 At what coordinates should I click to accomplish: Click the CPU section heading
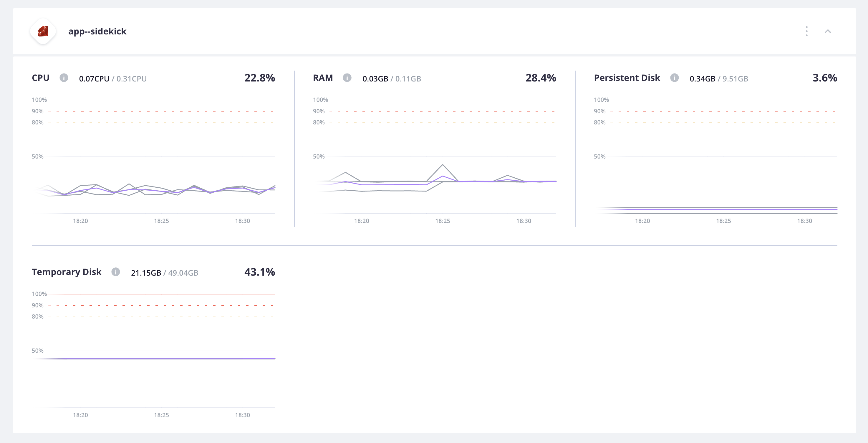40,78
